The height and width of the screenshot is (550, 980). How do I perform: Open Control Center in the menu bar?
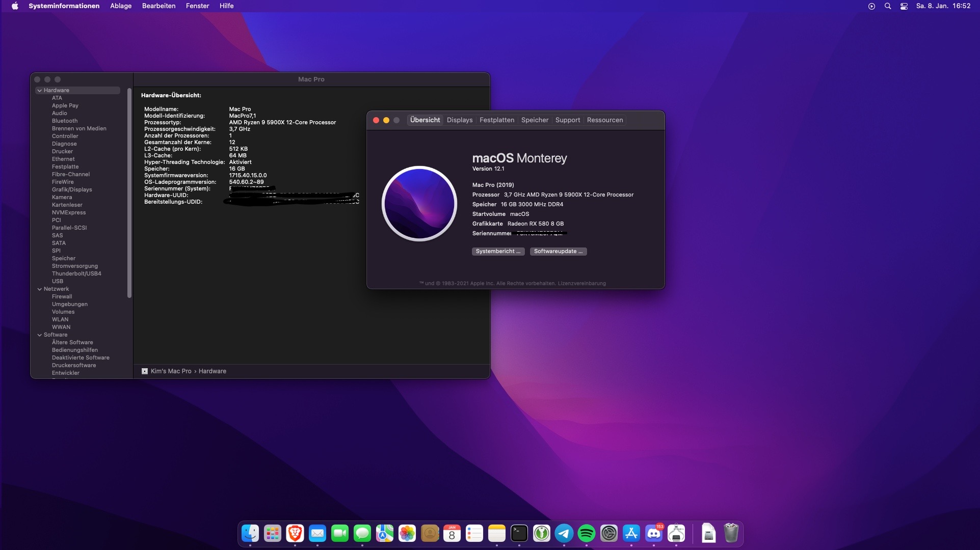pos(904,6)
